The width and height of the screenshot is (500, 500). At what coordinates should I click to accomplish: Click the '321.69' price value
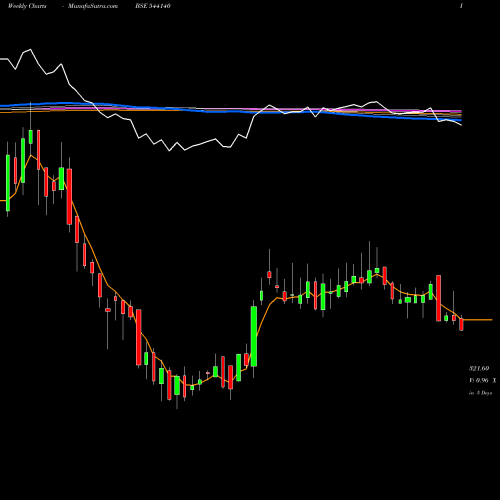tap(479, 368)
